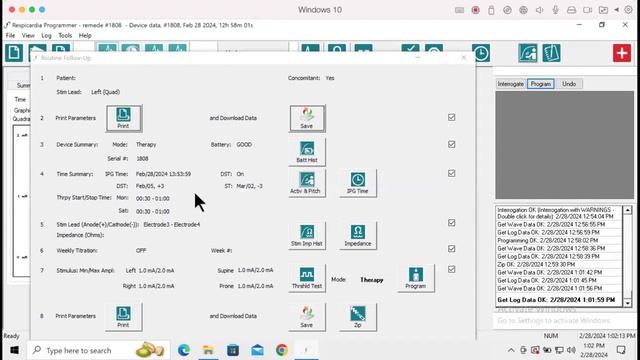
Task: Select log entry Get Log Data OK 1:01:59 PM
Action: coord(556,300)
